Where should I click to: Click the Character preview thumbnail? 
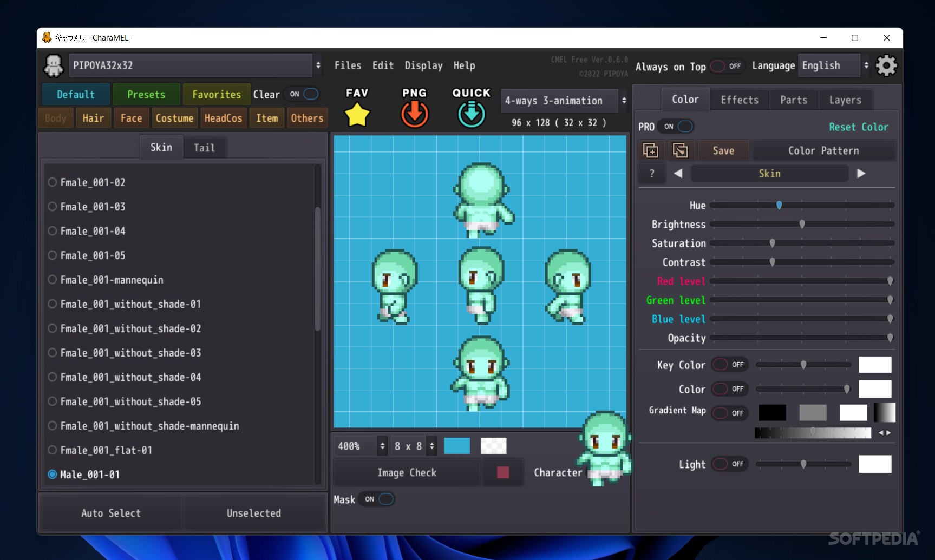coord(605,448)
